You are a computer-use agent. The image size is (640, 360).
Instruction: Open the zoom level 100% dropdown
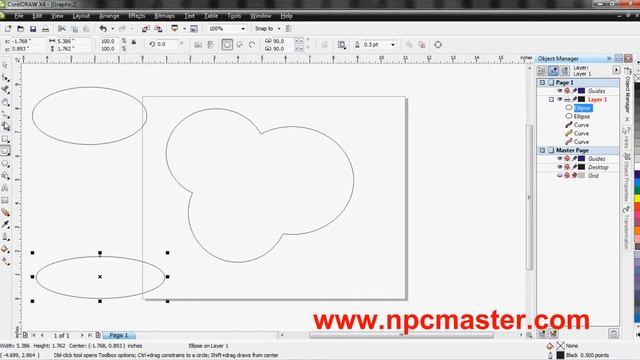click(x=243, y=29)
